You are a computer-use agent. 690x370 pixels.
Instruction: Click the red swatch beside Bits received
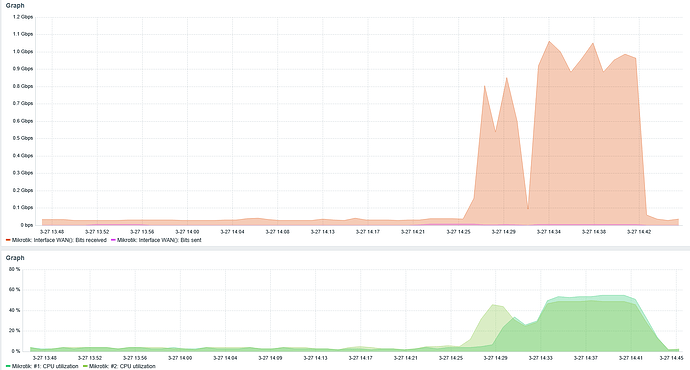point(8,240)
